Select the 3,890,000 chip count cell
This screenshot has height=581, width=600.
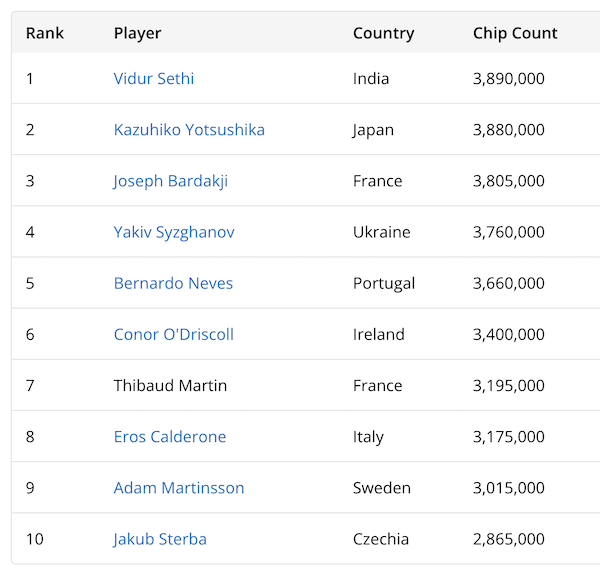click(x=509, y=79)
